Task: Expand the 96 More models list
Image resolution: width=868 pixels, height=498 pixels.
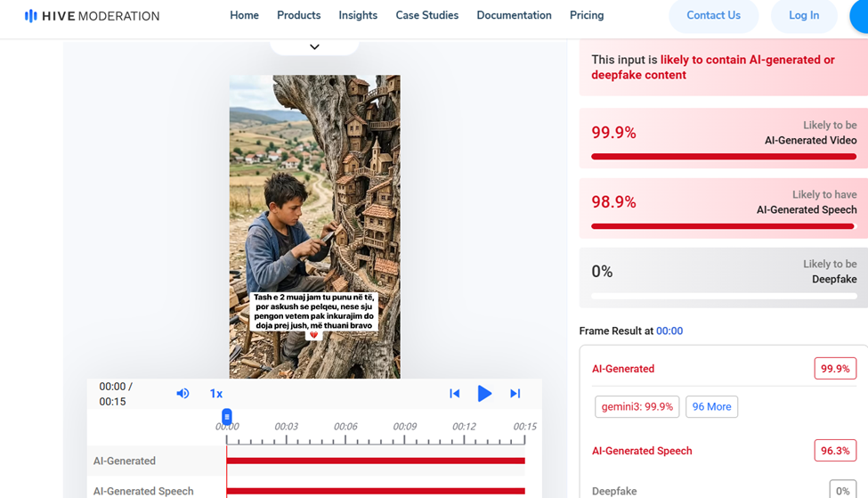Action: [711, 407]
